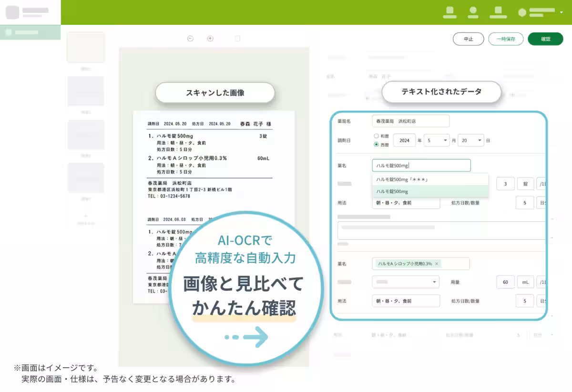Select the 和暦 radio button

(377, 136)
